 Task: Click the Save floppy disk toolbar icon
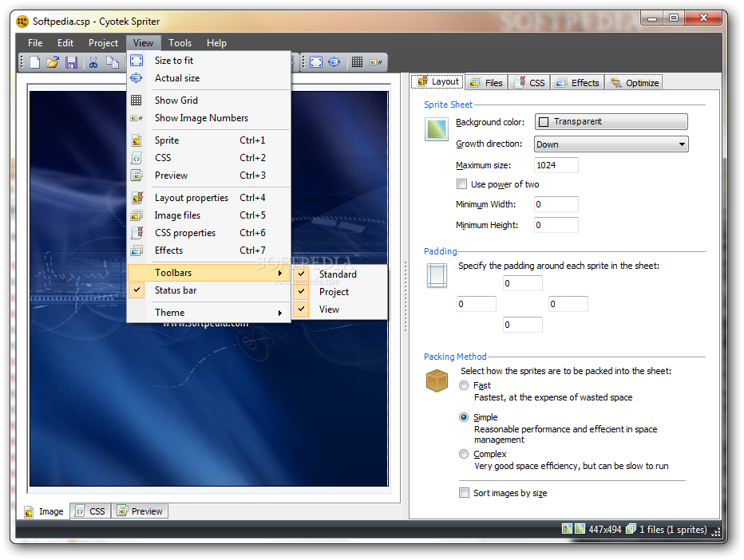coord(71,62)
